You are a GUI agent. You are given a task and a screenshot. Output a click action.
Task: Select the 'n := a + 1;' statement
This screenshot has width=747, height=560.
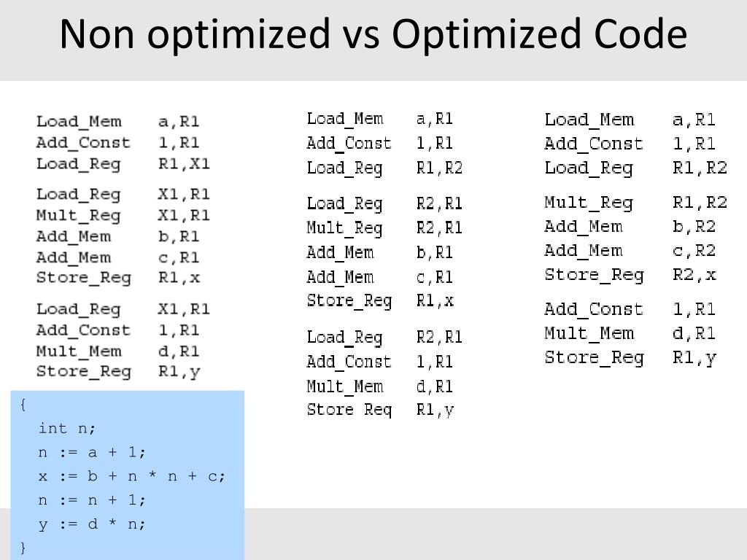point(92,452)
